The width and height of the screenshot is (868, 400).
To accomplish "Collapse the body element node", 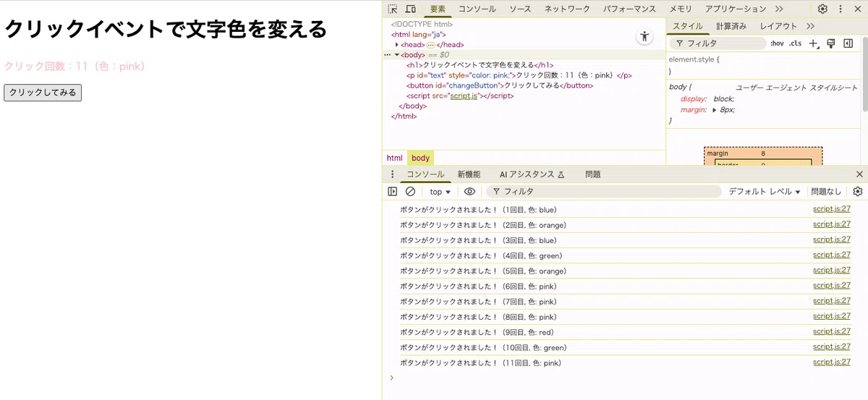I will [x=397, y=55].
